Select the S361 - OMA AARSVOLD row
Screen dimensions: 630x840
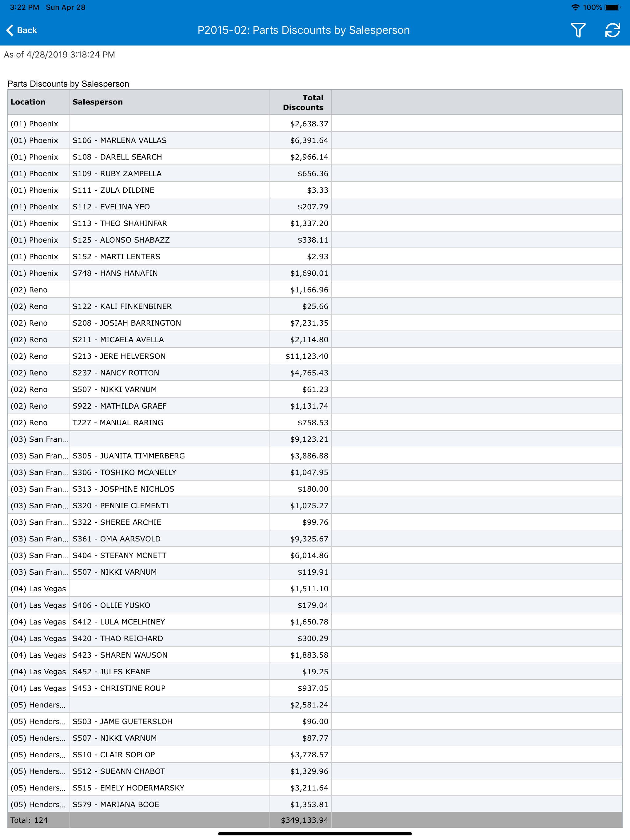[x=315, y=539]
